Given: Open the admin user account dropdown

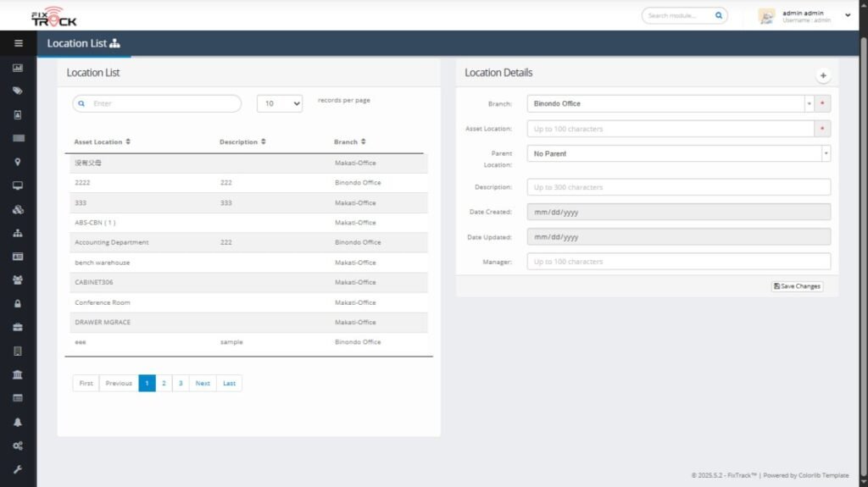Looking at the screenshot, I should 848,15.
